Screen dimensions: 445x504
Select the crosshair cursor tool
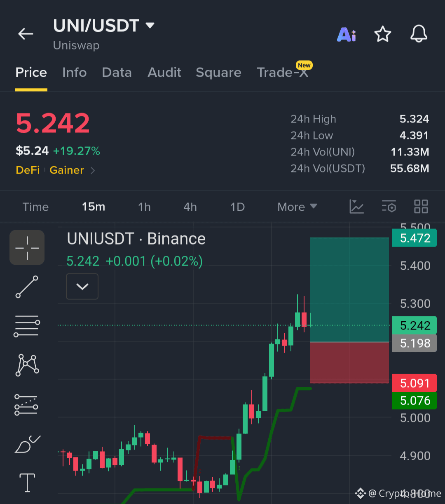point(27,247)
